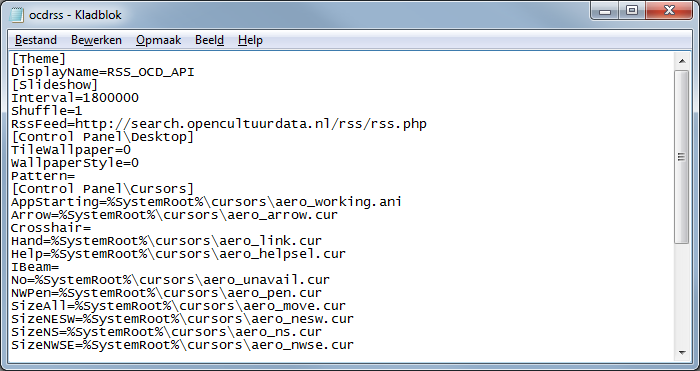This screenshot has height=371, width=700.
Task: Maximize the Kladblok window
Action: click(632, 11)
